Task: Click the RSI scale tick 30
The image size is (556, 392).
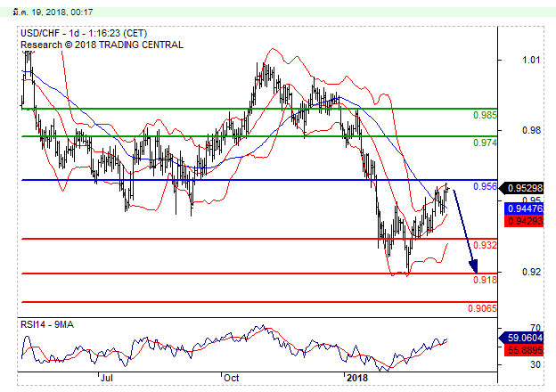Action: pyautogui.click(x=536, y=364)
